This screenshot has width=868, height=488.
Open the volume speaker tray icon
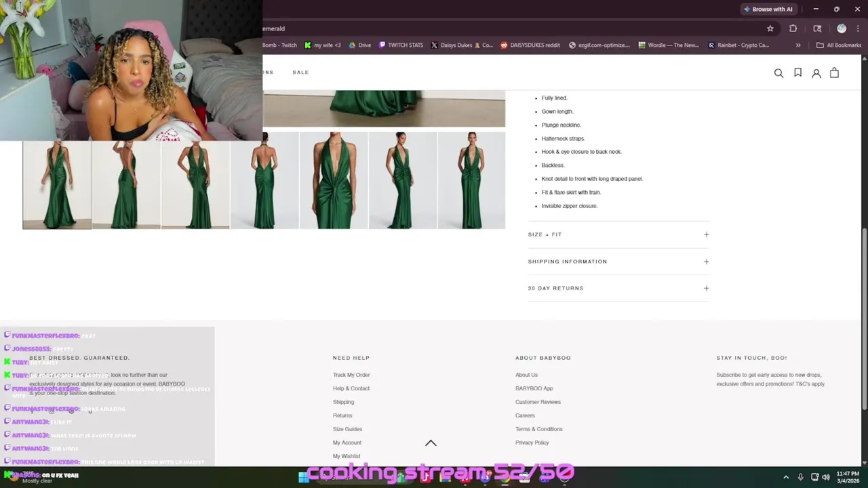(825, 477)
